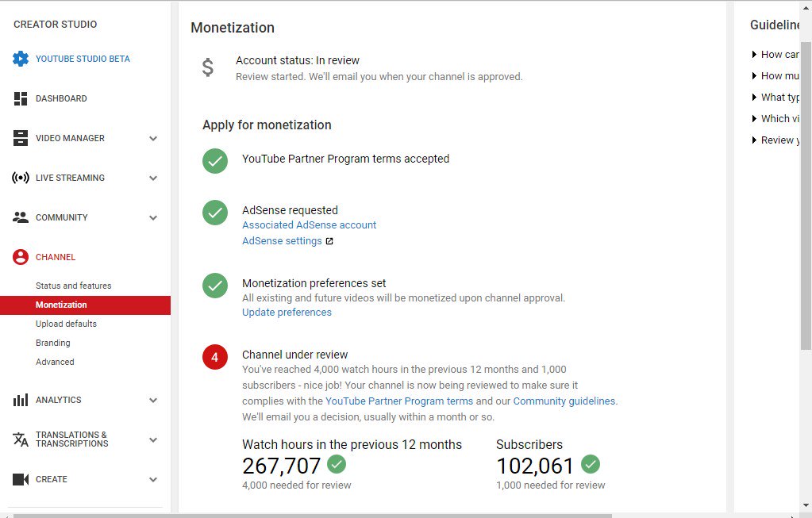Click 'Watch hours in the previous 12 months' label

(x=352, y=444)
